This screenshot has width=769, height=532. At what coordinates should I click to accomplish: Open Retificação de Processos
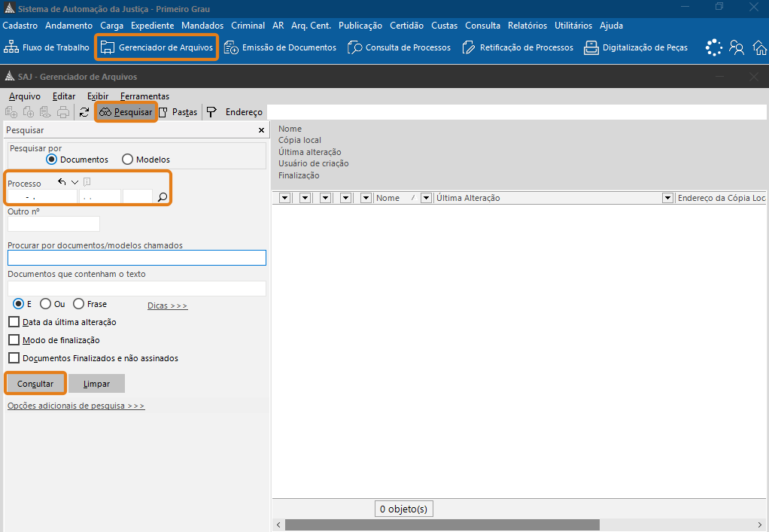pyautogui.click(x=518, y=47)
